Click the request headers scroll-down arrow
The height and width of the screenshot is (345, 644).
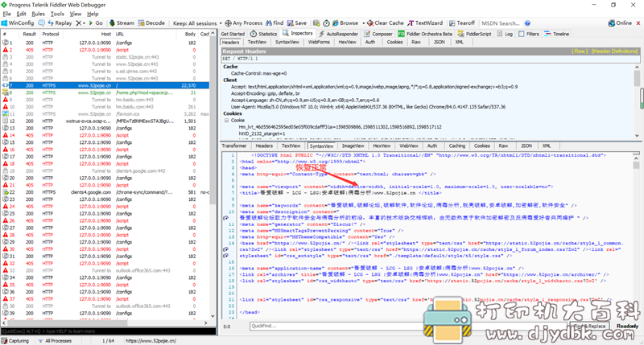(637, 135)
